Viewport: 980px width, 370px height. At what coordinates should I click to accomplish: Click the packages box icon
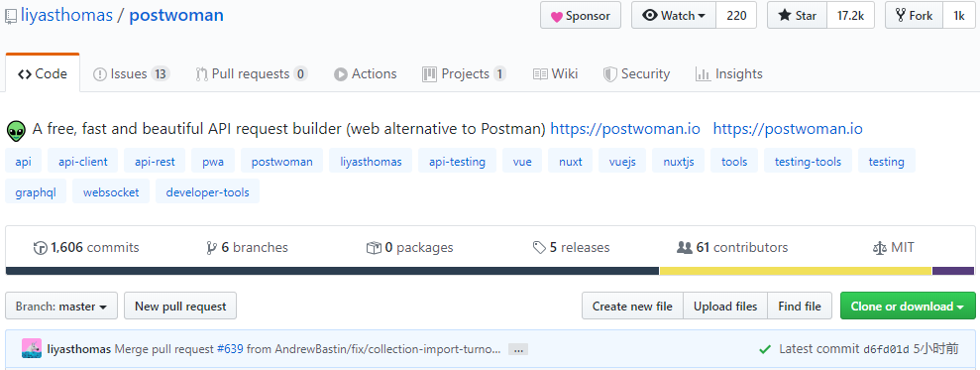coord(374,248)
